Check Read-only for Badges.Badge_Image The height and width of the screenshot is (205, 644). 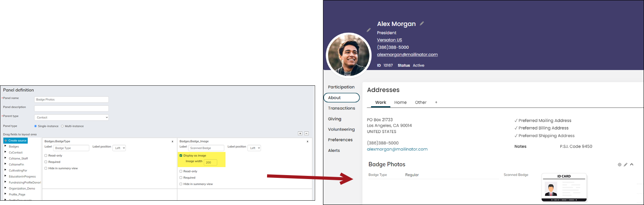tap(181, 171)
